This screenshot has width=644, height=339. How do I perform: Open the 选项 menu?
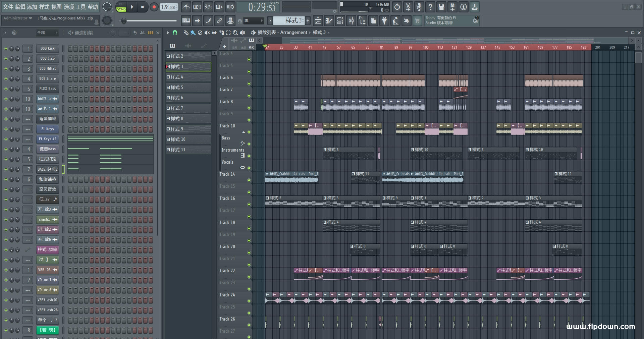[x=68, y=7]
